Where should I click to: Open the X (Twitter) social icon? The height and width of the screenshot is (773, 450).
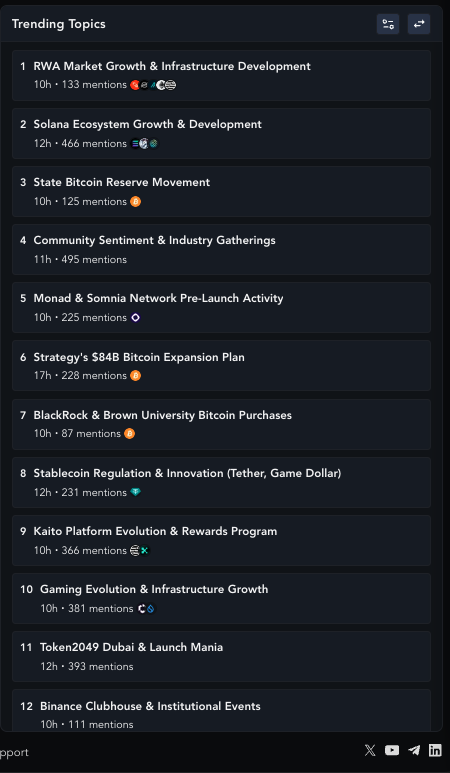(370, 750)
